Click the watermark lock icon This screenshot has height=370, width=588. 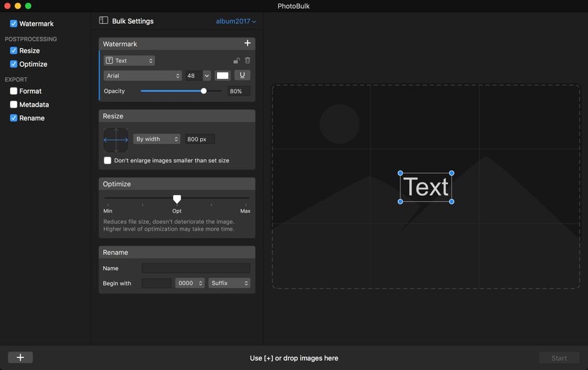(236, 61)
